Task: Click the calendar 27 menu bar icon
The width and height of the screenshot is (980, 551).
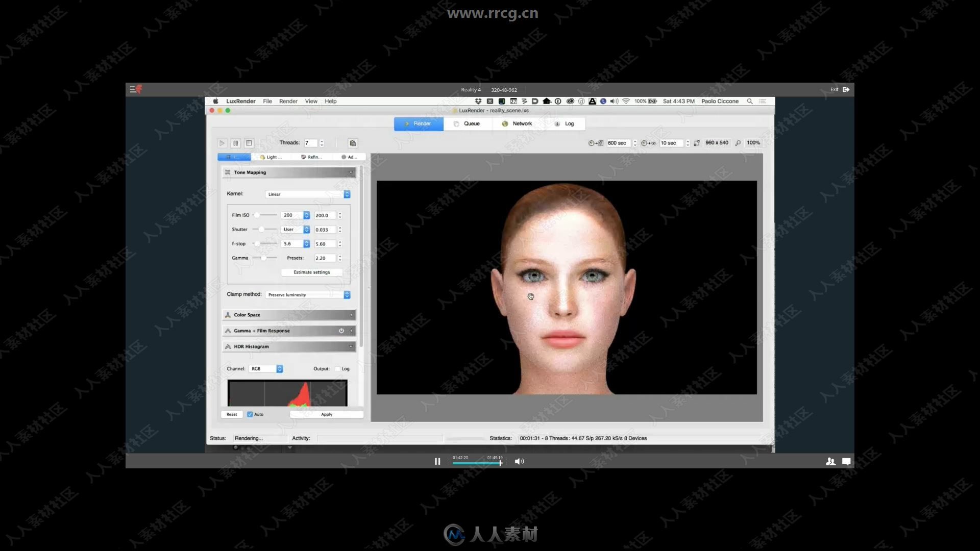Action: pyautogui.click(x=513, y=101)
